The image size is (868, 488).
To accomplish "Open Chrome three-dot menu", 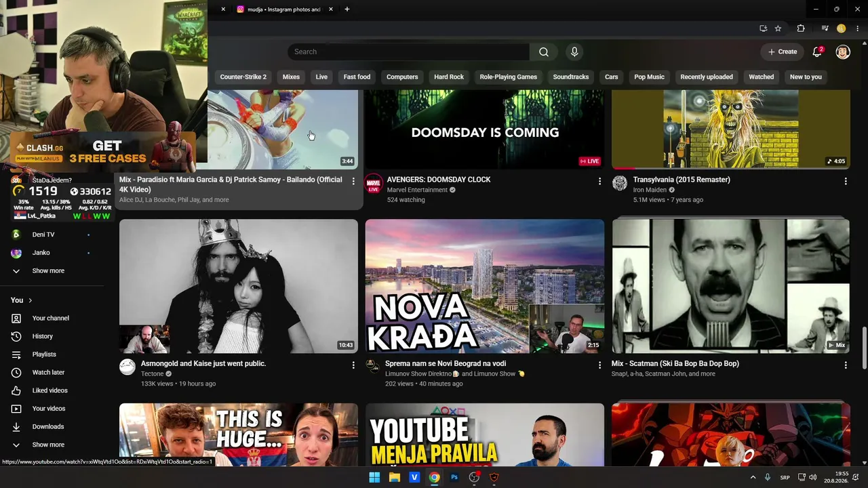I will point(858,28).
